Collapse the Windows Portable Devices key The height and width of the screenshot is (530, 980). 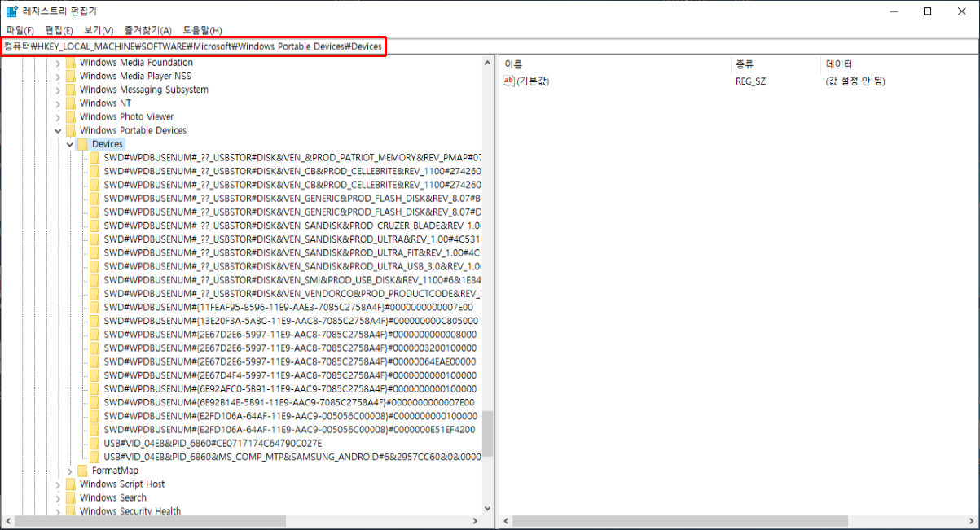point(58,130)
